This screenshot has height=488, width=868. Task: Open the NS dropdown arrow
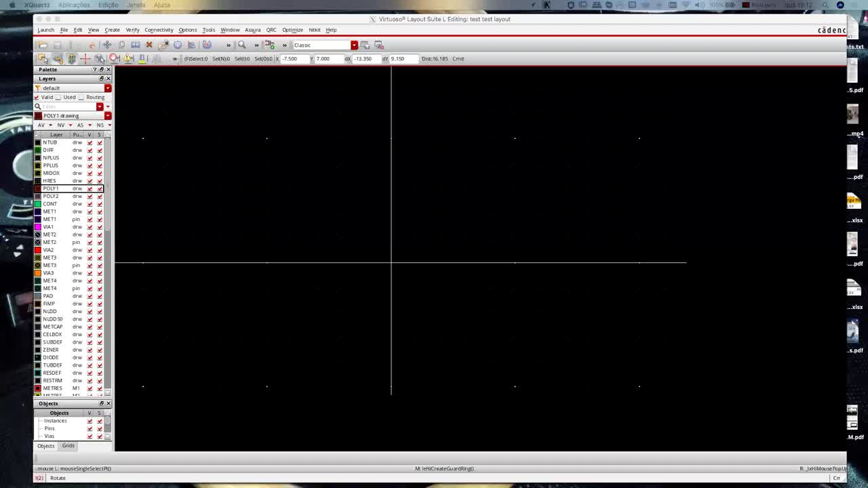coord(109,125)
